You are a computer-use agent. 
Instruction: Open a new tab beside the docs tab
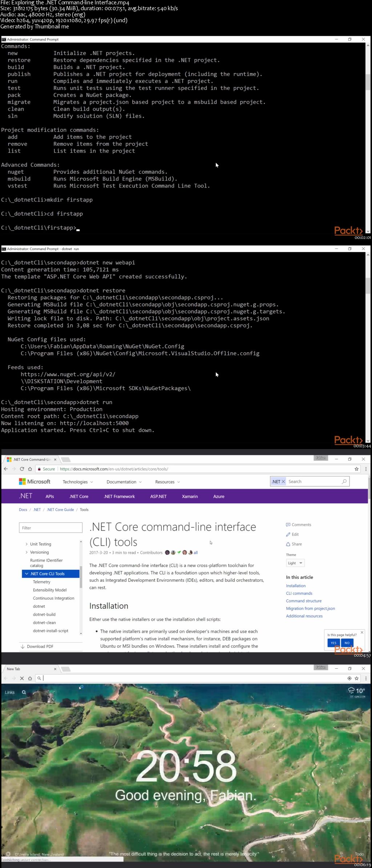click(x=65, y=459)
